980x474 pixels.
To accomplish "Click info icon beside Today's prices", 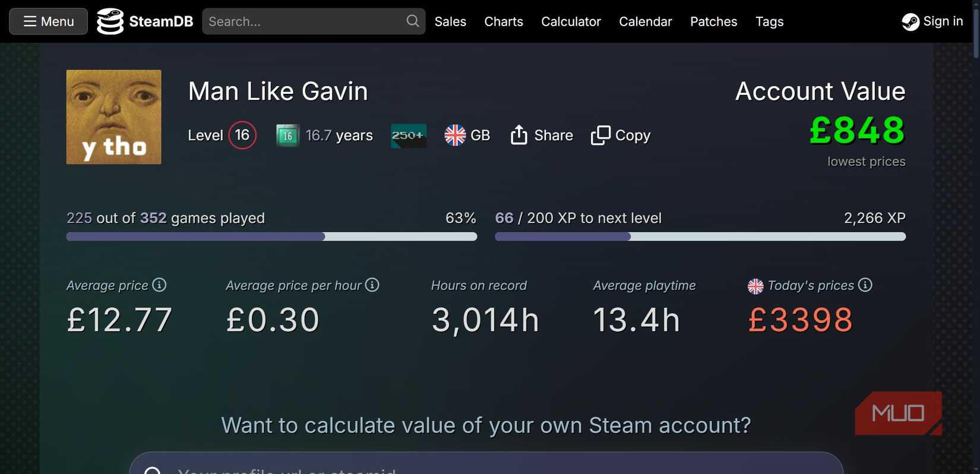I will 865,285.
